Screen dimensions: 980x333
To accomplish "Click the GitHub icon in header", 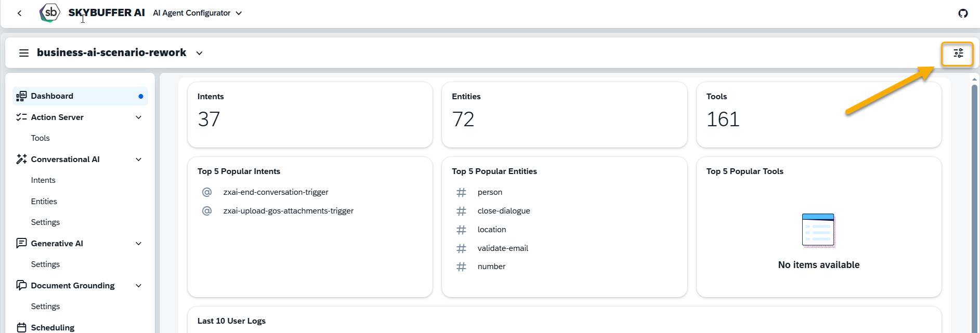I will pyautogui.click(x=963, y=14).
